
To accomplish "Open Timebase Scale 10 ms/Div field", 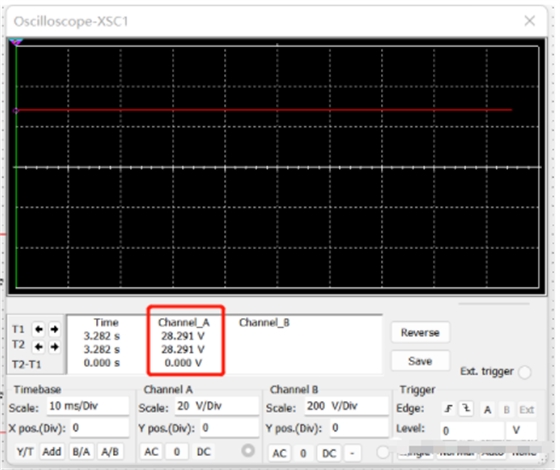I will tap(88, 406).
